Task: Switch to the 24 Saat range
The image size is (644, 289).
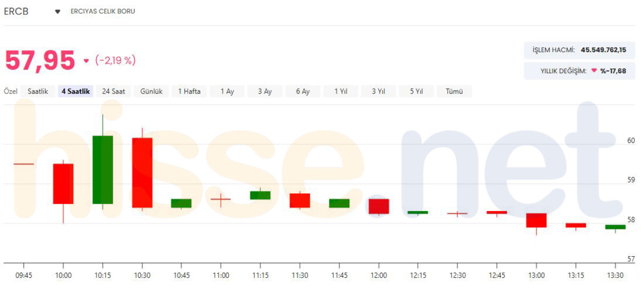Action: click(113, 91)
